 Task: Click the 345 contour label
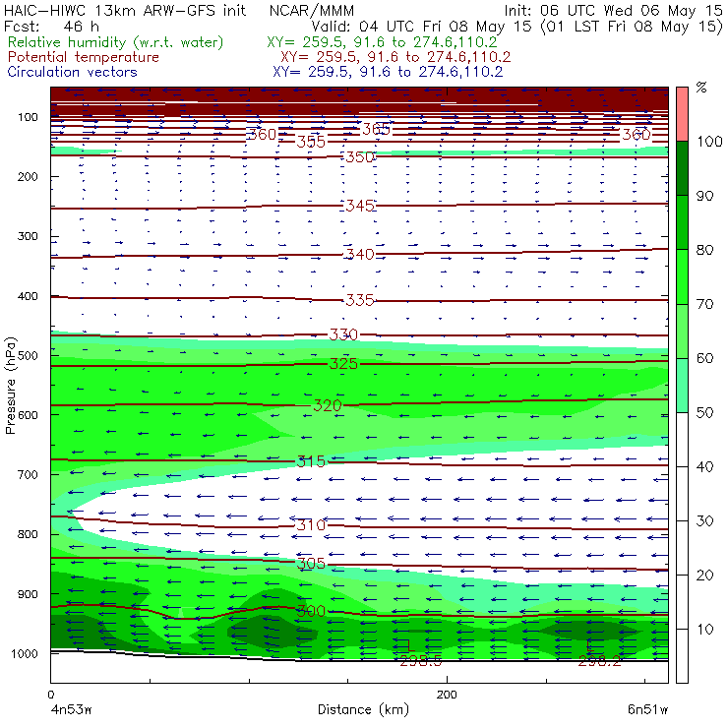(360, 206)
